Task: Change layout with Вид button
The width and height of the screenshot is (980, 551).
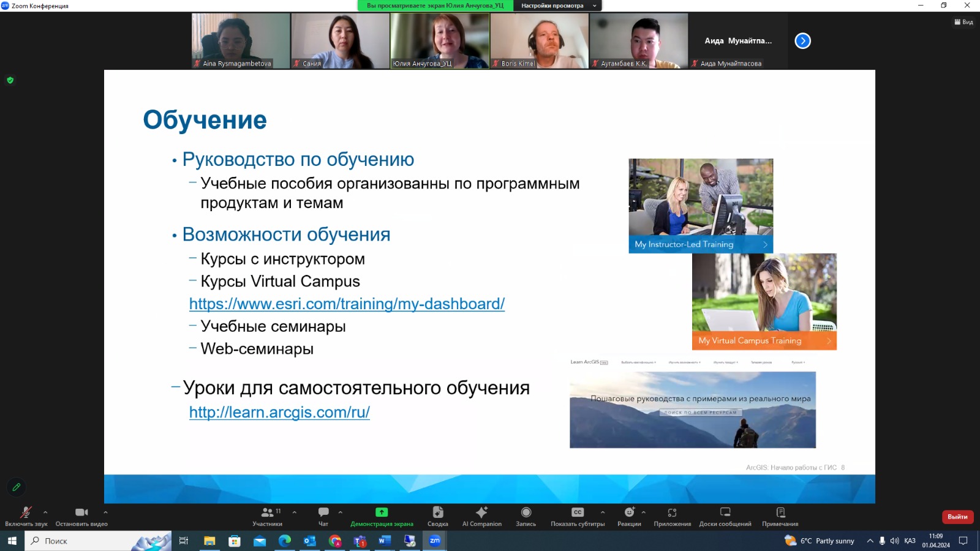Action: pos(963,22)
